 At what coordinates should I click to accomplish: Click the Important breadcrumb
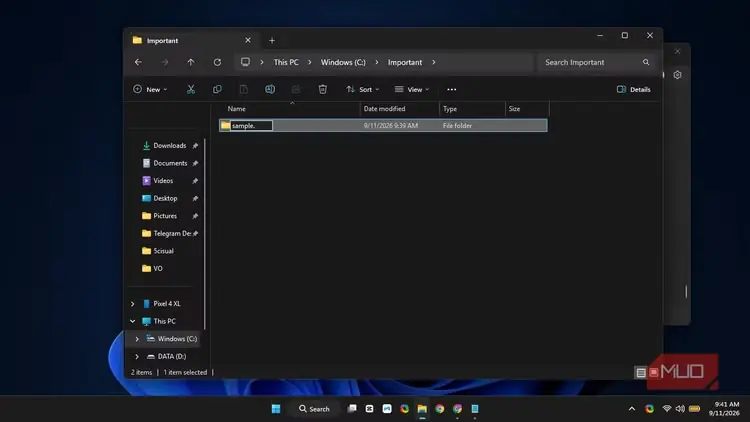click(405, 62)
